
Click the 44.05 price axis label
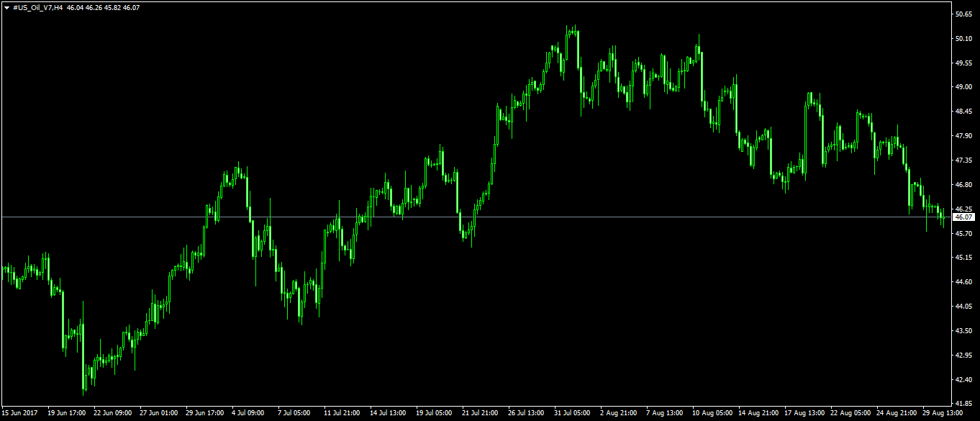click(x=964, y=307)
